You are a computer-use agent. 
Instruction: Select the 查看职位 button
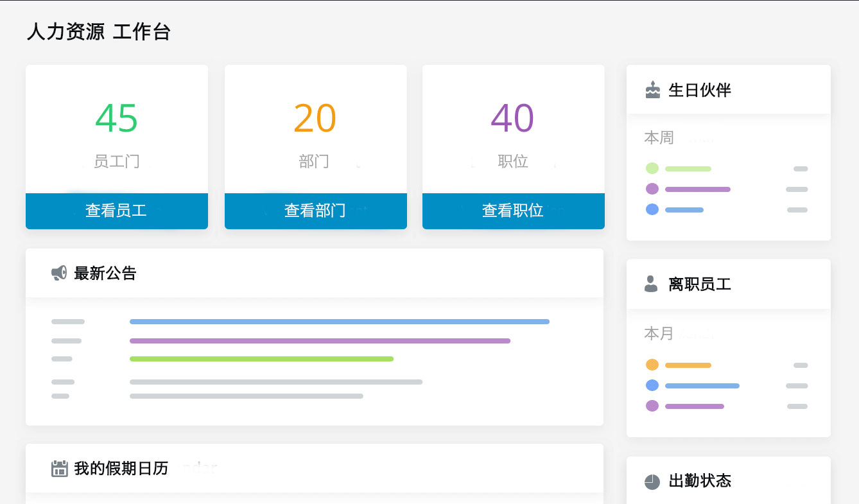click(514, 211)
